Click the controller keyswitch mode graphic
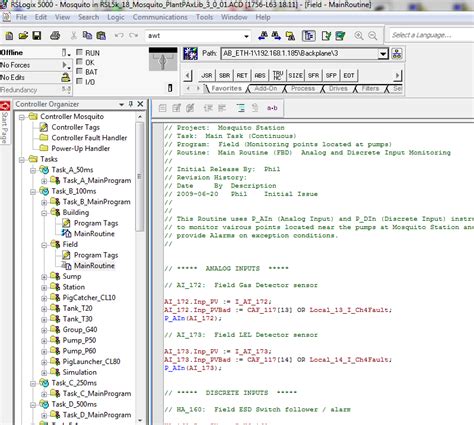The image size is (474, 425). [x=163, y=59]
